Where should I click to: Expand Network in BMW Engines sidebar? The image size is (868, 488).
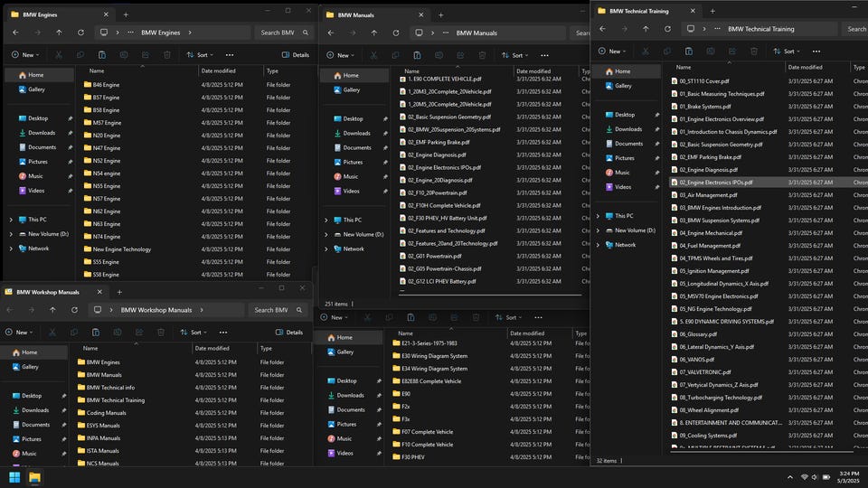click(11, 249)
